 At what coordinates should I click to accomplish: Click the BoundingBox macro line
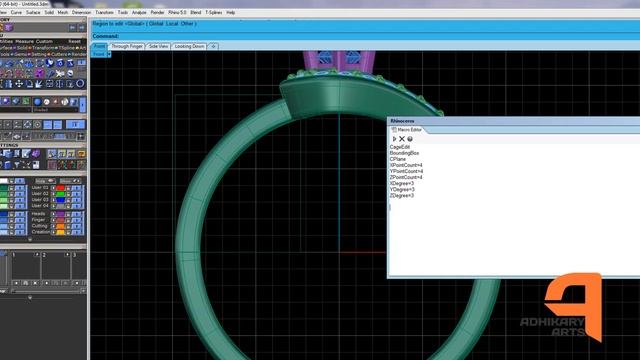404,153
